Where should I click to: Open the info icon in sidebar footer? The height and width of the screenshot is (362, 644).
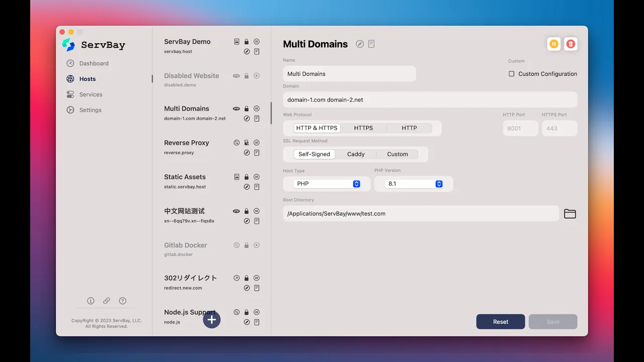click(x=91, y=301)
